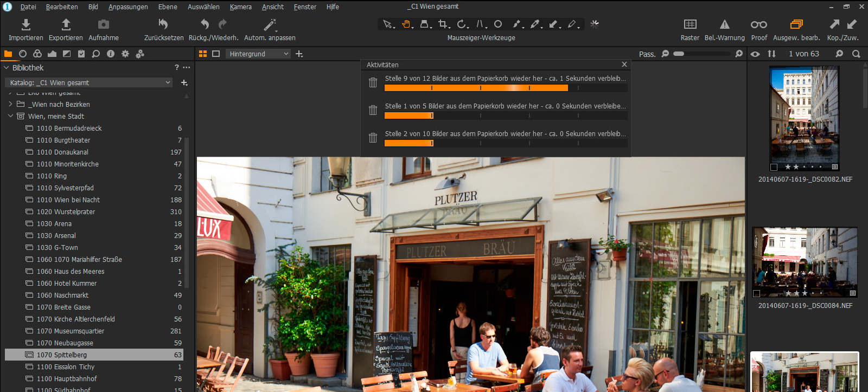Click the browser search magnifier icon
The height and width of the screenshot is (392, 868).
click(x=856, y=54)
